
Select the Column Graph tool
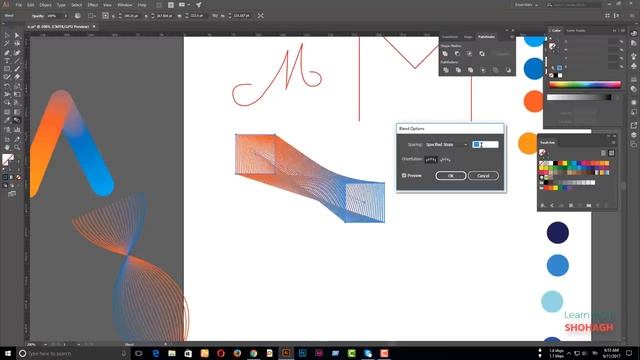click(x=17, y=129)
